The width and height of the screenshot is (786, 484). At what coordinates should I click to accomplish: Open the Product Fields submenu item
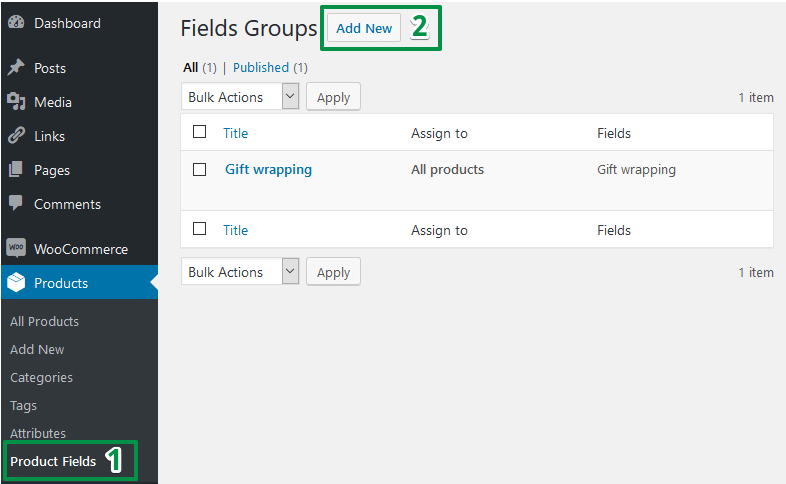pyautogui.click(x=53, y=461)
